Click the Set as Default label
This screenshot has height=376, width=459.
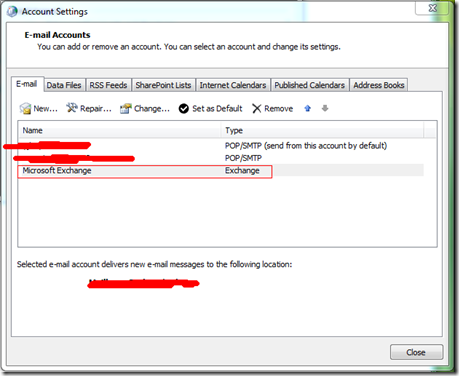click(217, 109)
